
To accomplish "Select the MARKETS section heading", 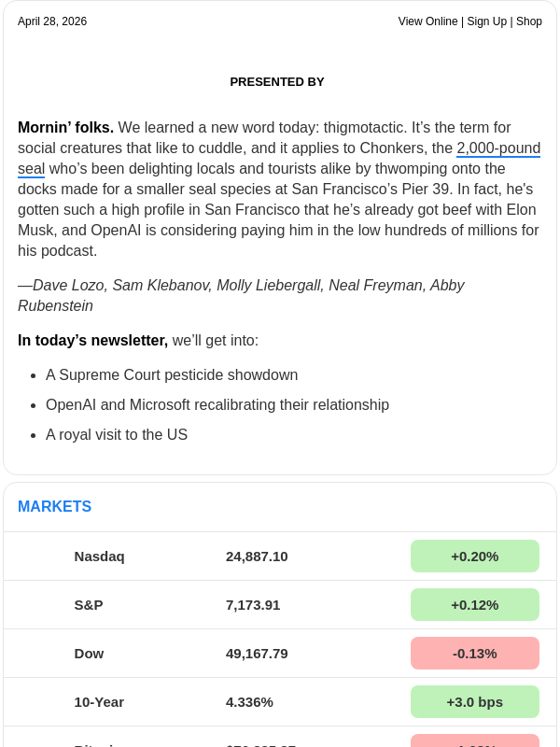I will (x=54, y=507).
